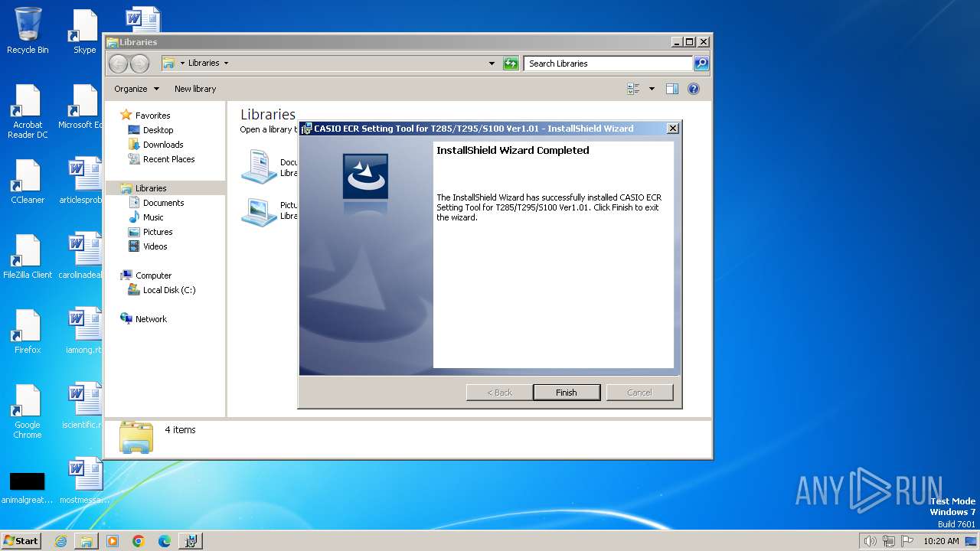Close the InstallShield Wizard dialog

coord(672,129)
